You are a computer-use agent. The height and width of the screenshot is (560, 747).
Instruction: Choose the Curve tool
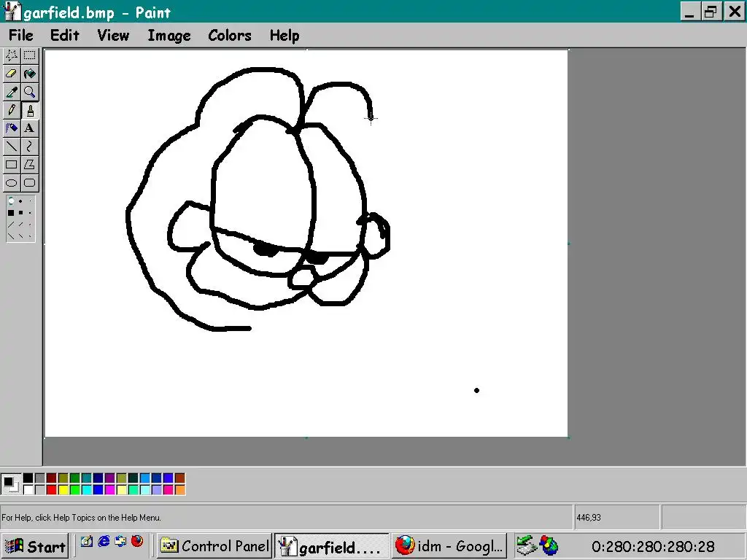[x=29, y=146]
